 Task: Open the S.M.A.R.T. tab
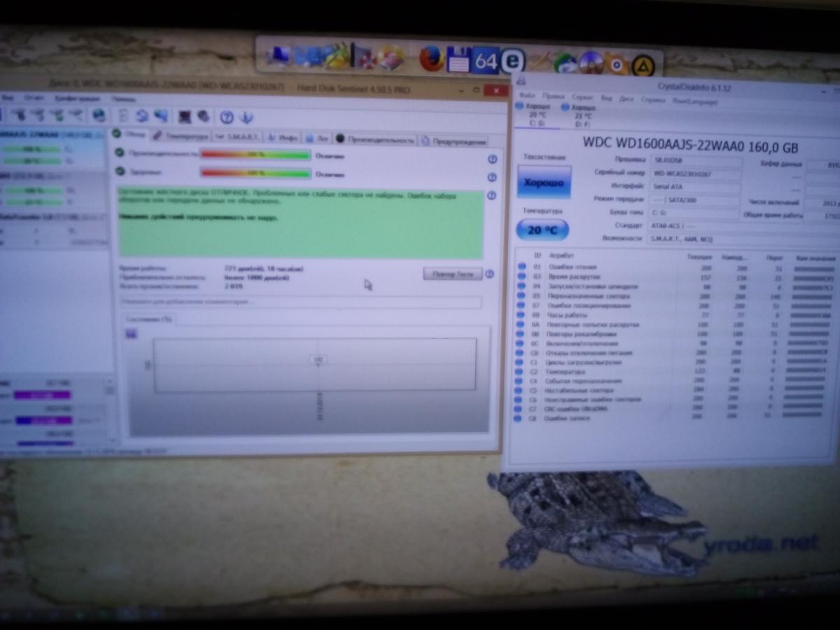238,137
